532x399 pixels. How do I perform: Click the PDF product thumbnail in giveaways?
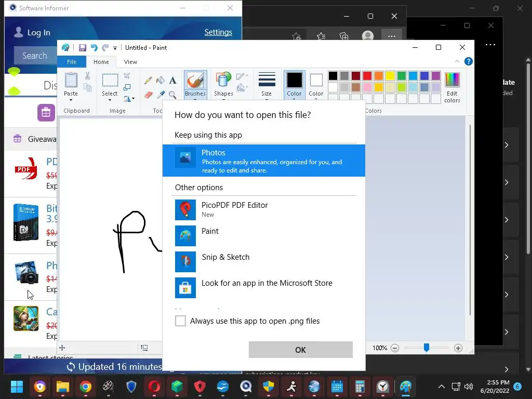click(x=26, y=168)
